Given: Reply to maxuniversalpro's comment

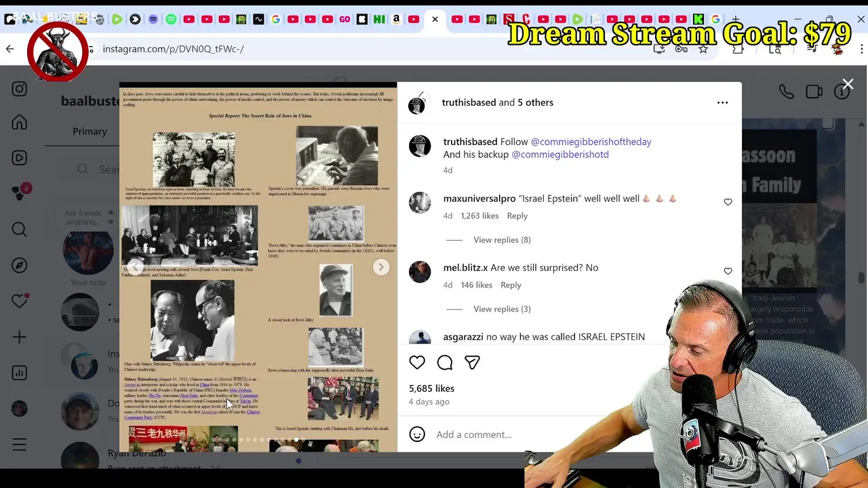Looking at the screenshot, I should 517,216.
